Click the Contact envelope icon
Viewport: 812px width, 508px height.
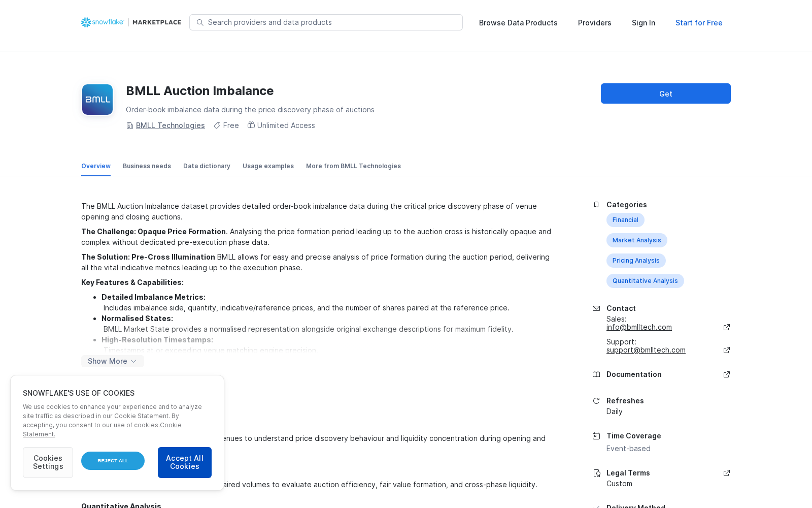(596, 308)
